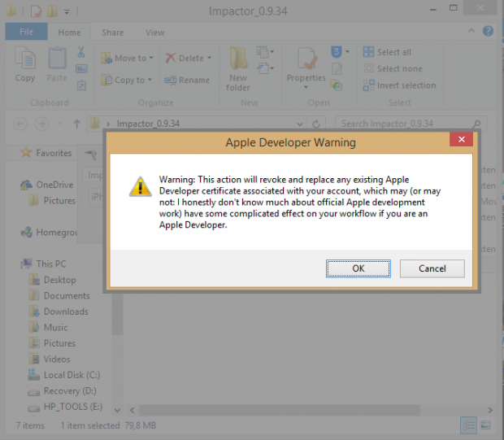Collapse the ribbon with chevron

(x=471, y=31)
